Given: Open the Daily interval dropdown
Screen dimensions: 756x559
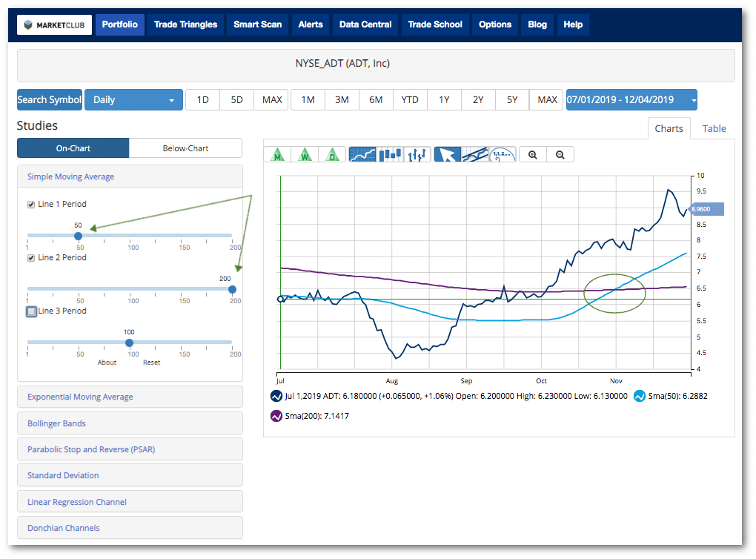Looking at the screenshot, I should point(133,100).
